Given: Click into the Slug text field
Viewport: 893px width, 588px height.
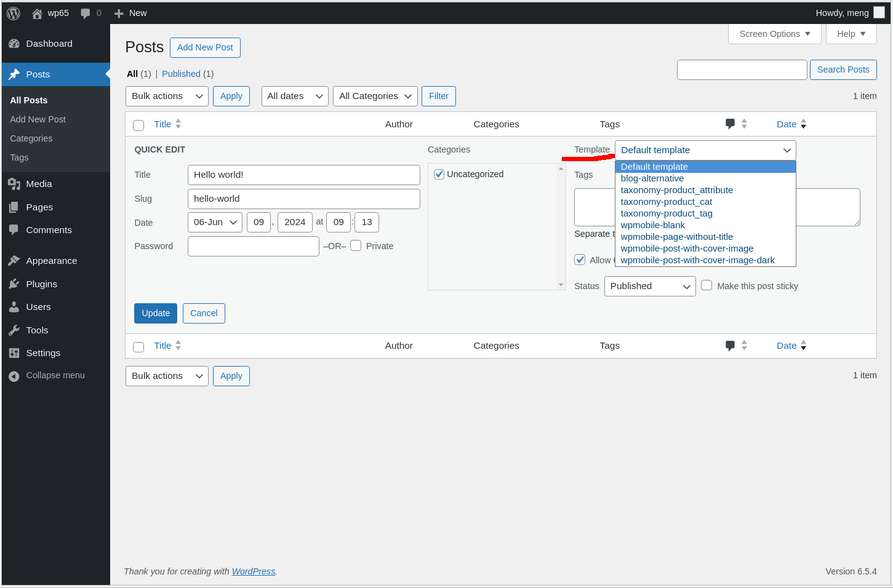Looking at the screenshot, I should pyautogui.click(x=303, y=199).
